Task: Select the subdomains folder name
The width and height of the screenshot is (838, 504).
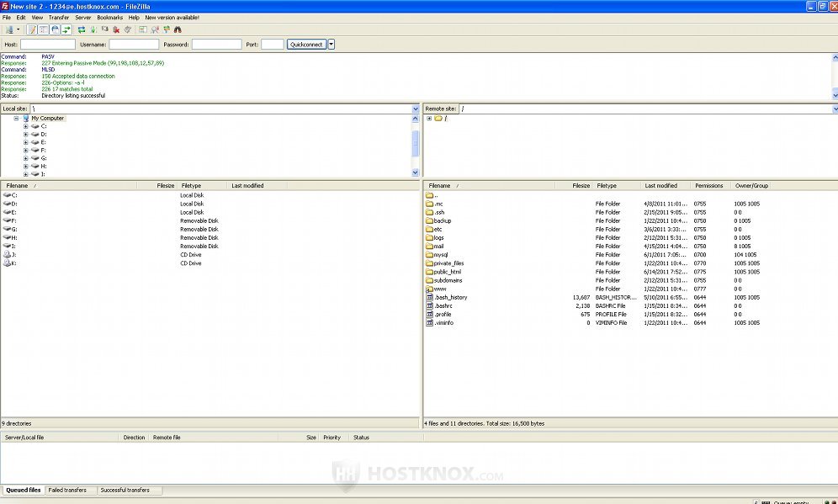Action: pyautogui.click(x=448, y=280)
